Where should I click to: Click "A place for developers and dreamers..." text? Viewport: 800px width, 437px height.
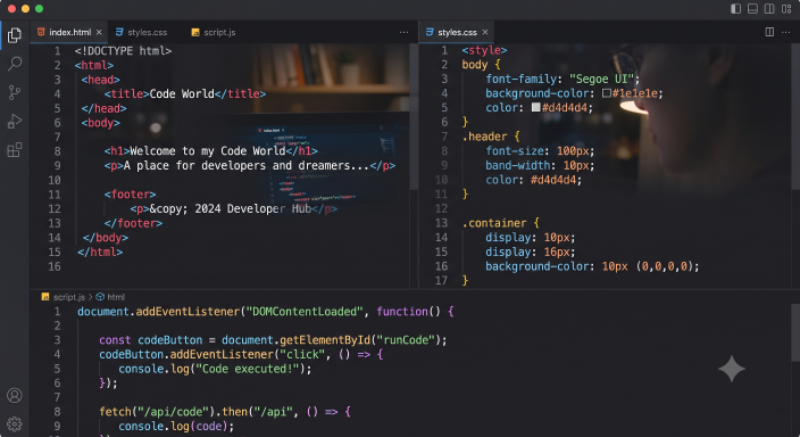pos(246,166)
